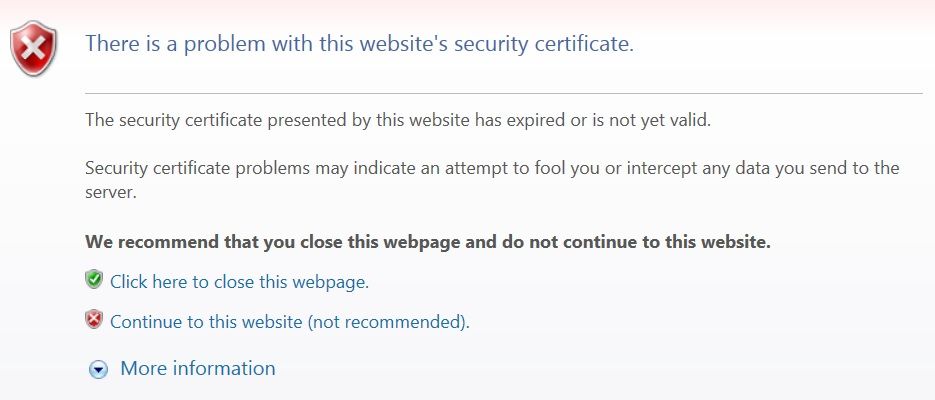Image resolution: width=935 pixels, height=400 pixels.
Task: Click the word 'server.' ending the warning
Action: (111, 193)
